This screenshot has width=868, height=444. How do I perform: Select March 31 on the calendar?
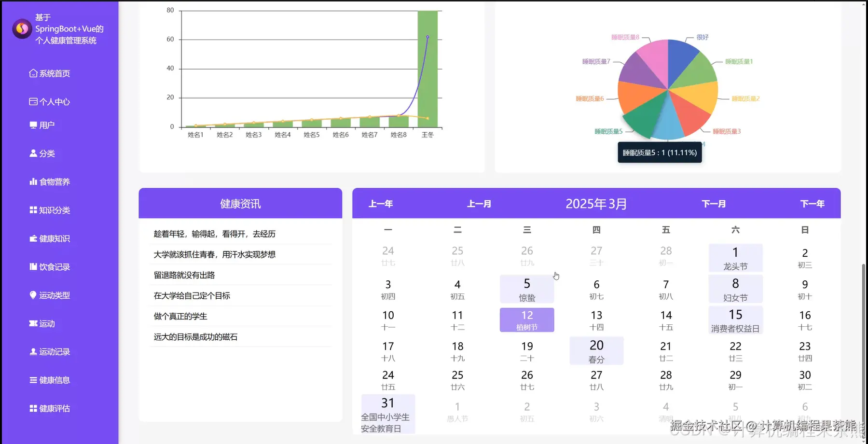(x=388, y=414)
